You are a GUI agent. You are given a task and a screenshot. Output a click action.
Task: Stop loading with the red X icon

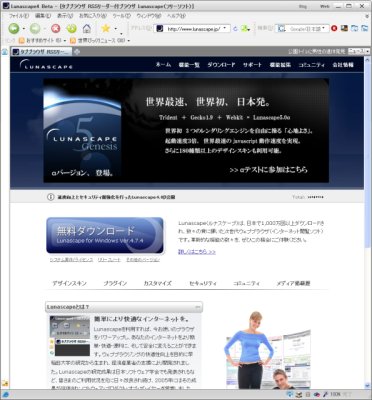coord(56,29)
